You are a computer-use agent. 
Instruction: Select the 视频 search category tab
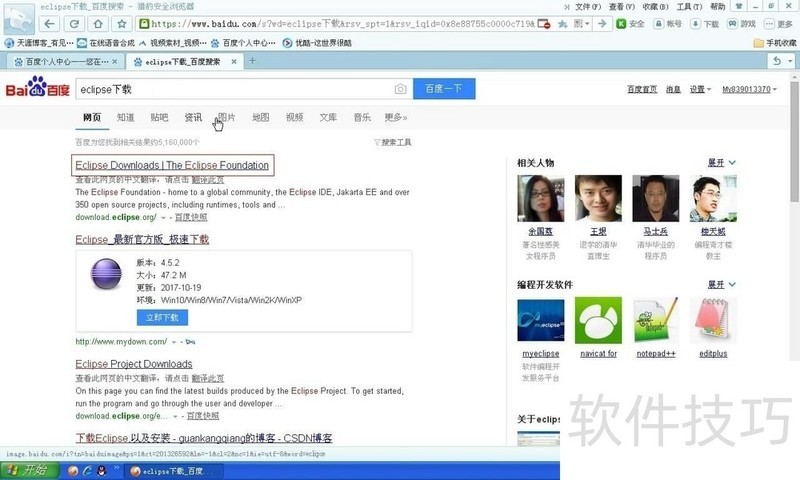pos(294,117)
